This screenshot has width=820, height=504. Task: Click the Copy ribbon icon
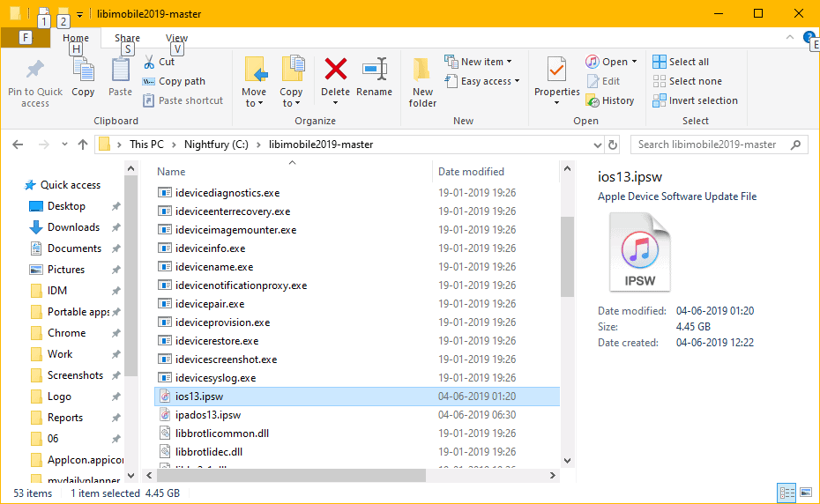pos(83,70)
